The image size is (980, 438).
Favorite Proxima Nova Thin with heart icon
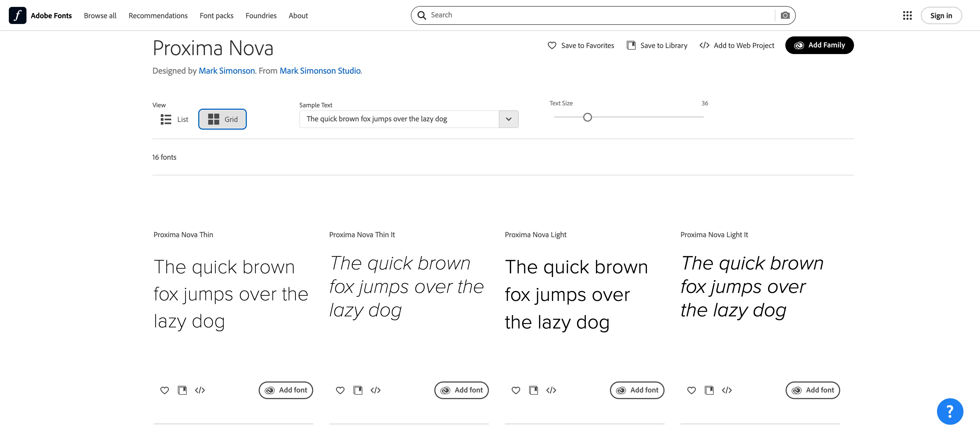164,390
